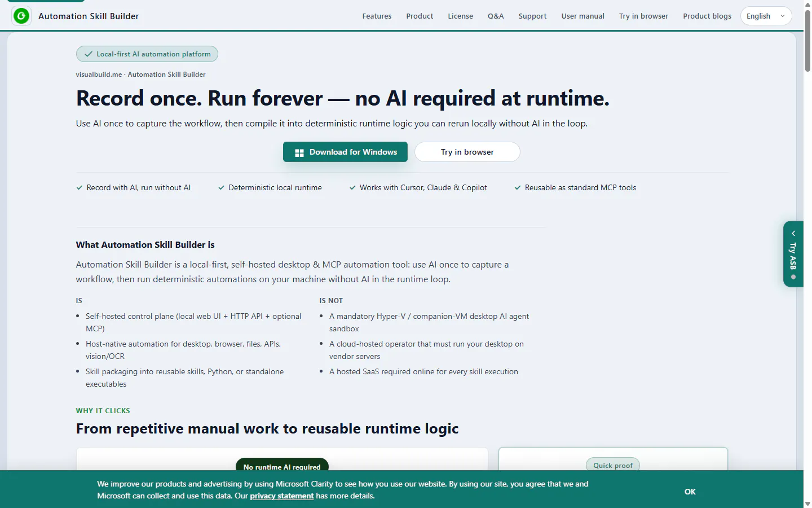Click checkmark beside Works with Cursor
The width and height of the screenshot is (812, 508).
tap(352, 188)
